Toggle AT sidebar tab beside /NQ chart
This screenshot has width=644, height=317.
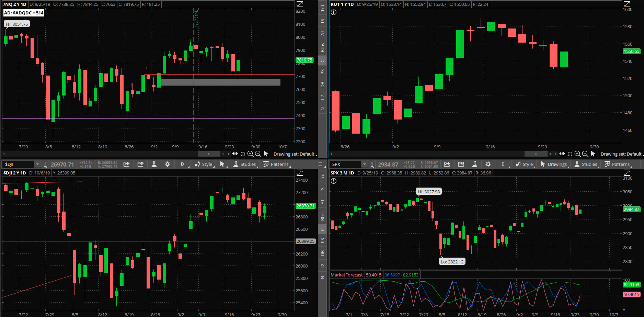322,33
